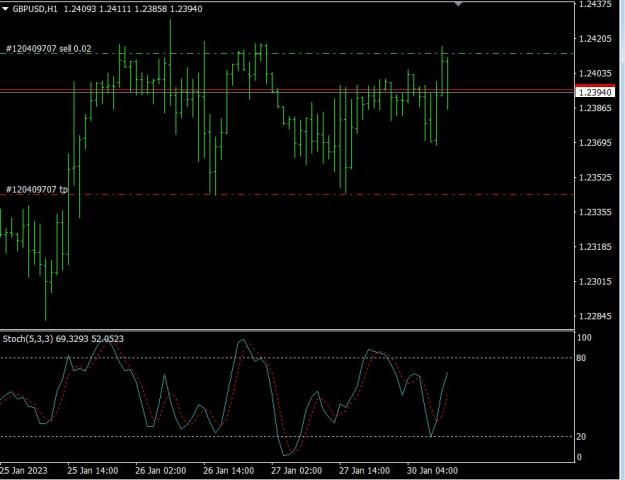Click the time axis label 27 Jan 14:00

coord(364,470)
